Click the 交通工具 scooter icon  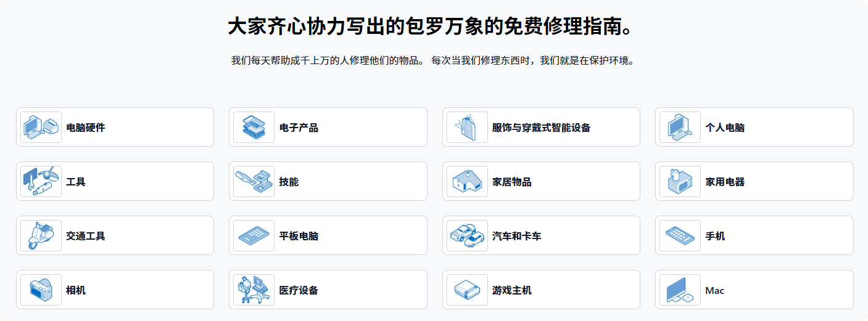[41, 236]
